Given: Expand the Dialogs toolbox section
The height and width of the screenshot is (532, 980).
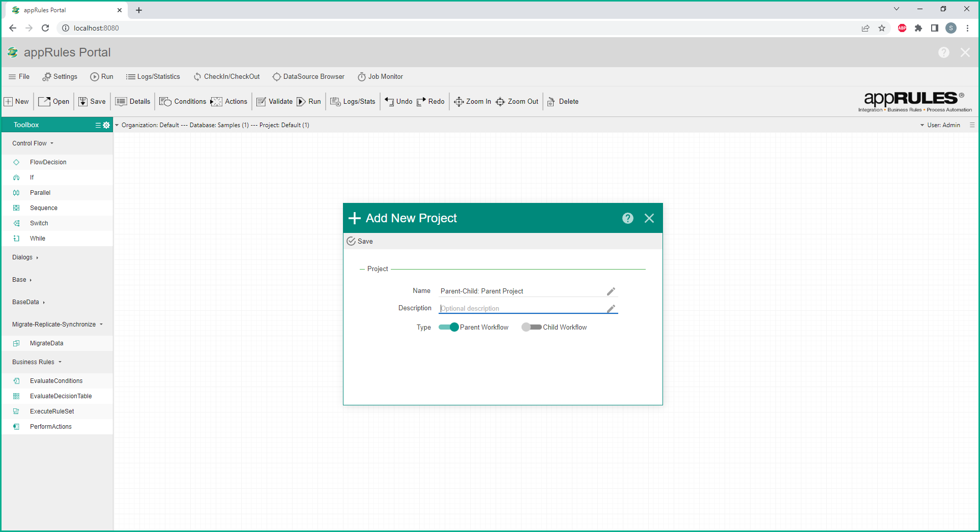Looking at the screenshot, I should pyautogui.click(x=25, y=257).
